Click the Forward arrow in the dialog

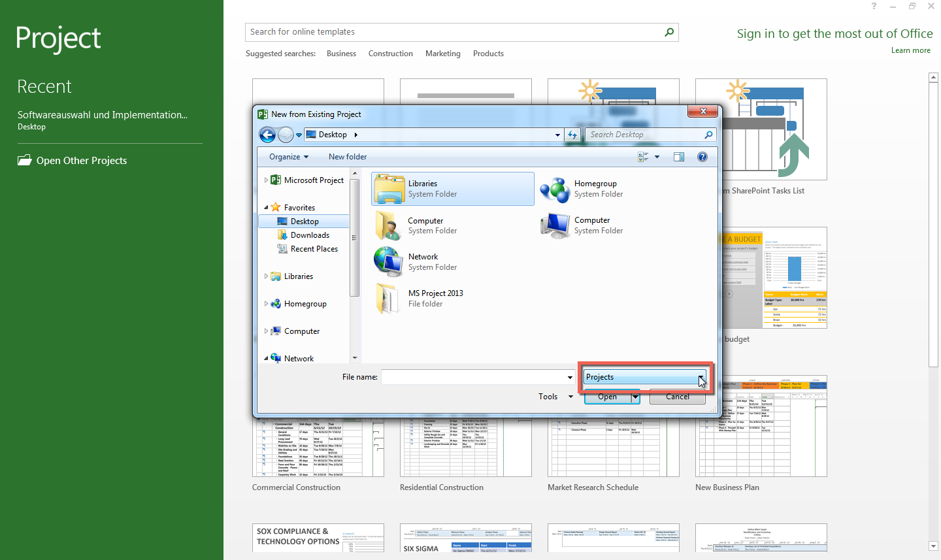coord(286,135)
